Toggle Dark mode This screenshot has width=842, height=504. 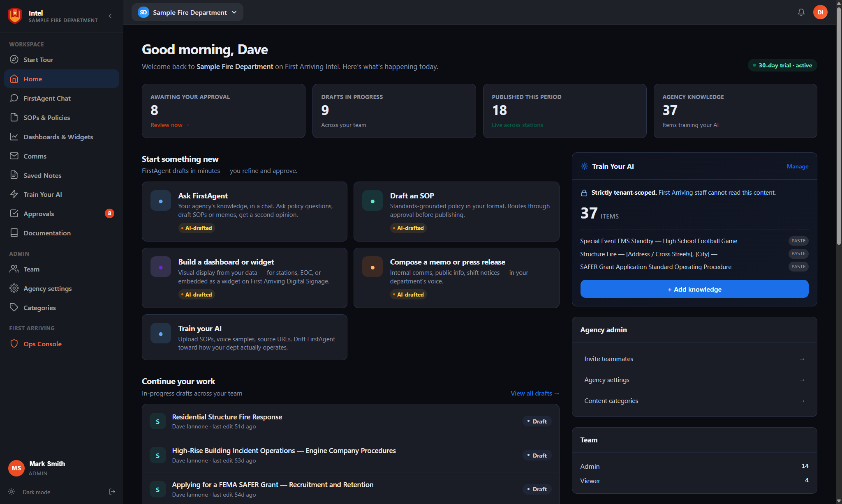30,492
